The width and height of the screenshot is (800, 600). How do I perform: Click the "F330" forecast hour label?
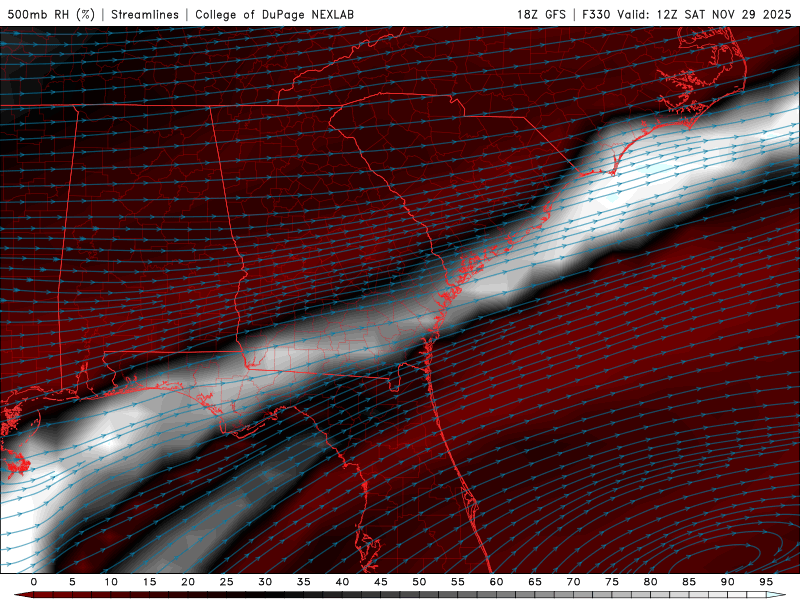(x=596, y=14)
